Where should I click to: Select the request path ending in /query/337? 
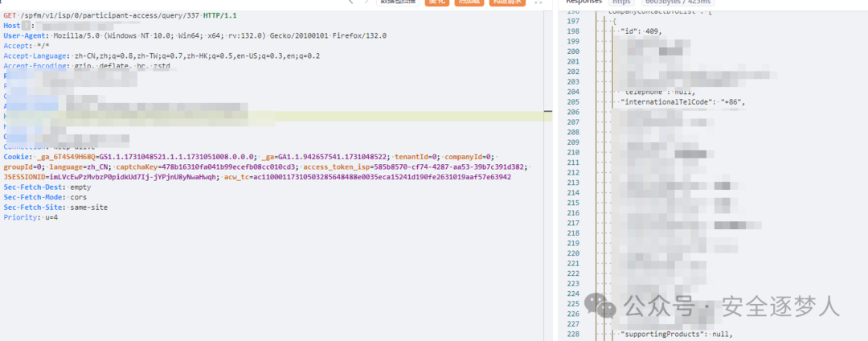click(110, 15)
